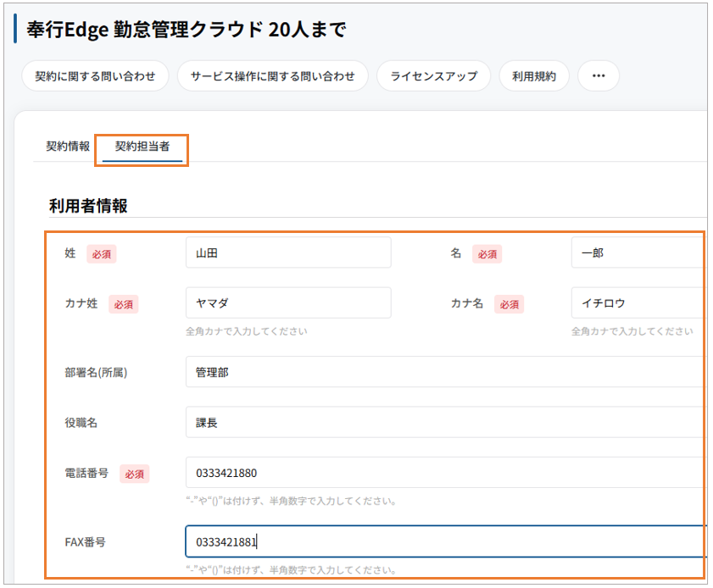This screenshot has height=588, width=713.
Task: Switch to the 契約情報 tab
Action: [68, 147]
